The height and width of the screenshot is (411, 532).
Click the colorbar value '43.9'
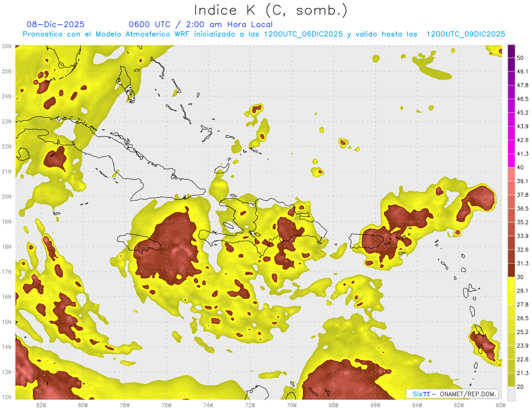pyautogui.click(x=523, y=126)
